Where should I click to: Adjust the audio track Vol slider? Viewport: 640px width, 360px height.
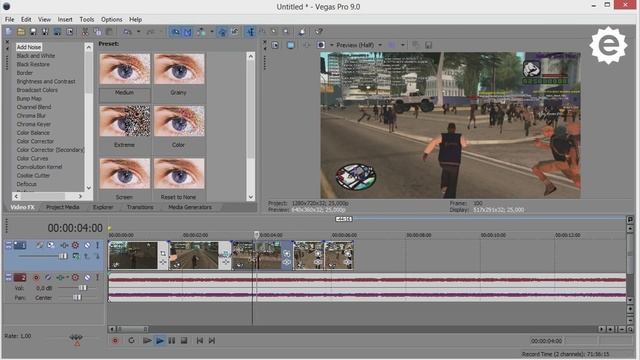[83, 288]
